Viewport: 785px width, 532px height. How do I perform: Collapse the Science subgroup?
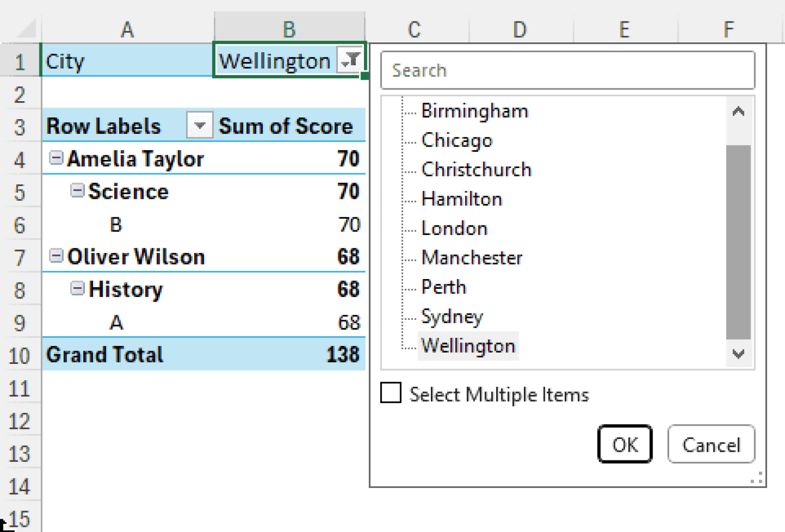(x=77, y=190)
